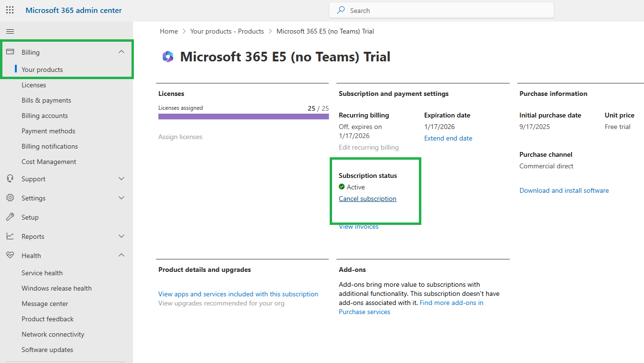Click the Cancel subscription link
The height and width of the screenshot is (363, 644).
point(367,199)
